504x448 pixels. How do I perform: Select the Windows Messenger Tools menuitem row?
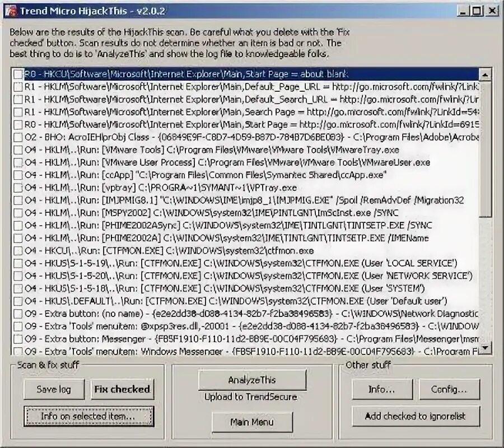[x=251, y=351]
